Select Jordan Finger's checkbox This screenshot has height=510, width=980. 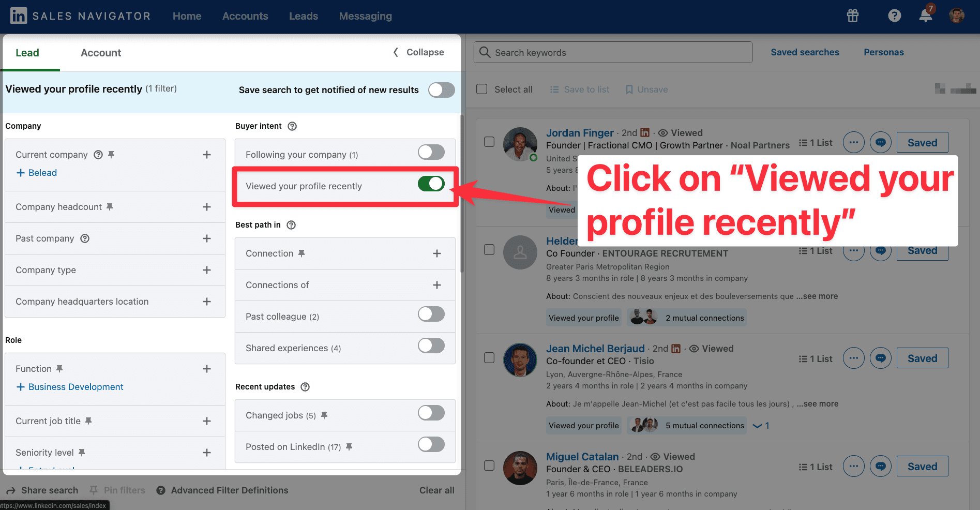coord(489,142)
